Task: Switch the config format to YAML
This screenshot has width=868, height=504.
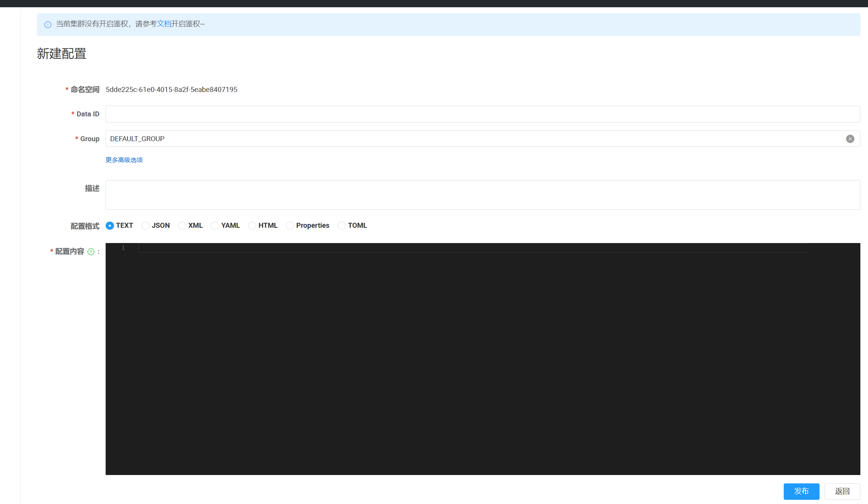Action: point(215,225)
